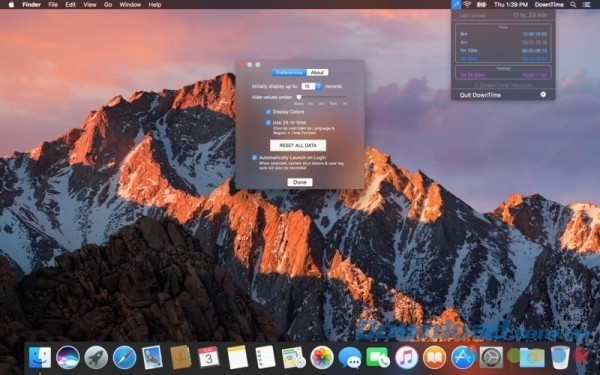Screen dimensions: 600x375
Task: Open Messages icon in the Dock
Action: point(350,357)
